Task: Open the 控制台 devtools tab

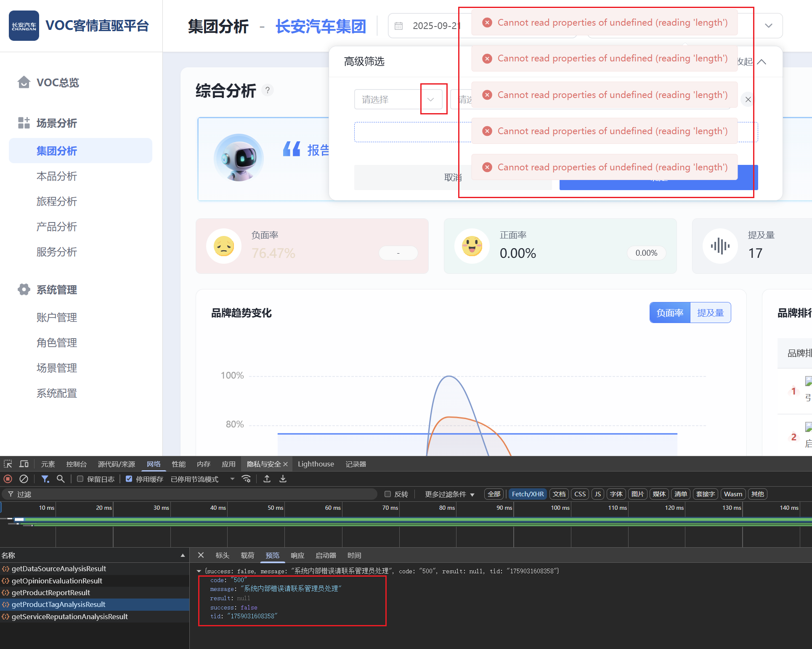Action: pyautogui.click(x=76, y=464)
